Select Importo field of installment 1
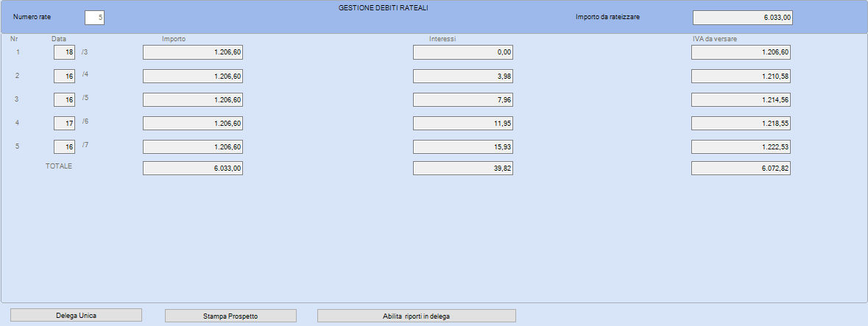Image resolution: width=868 pixels, height=326 pixels. (193, 52)
